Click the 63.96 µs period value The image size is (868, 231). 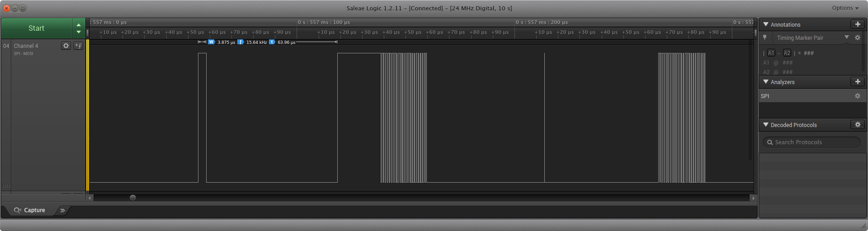click(x=286, y=42)
